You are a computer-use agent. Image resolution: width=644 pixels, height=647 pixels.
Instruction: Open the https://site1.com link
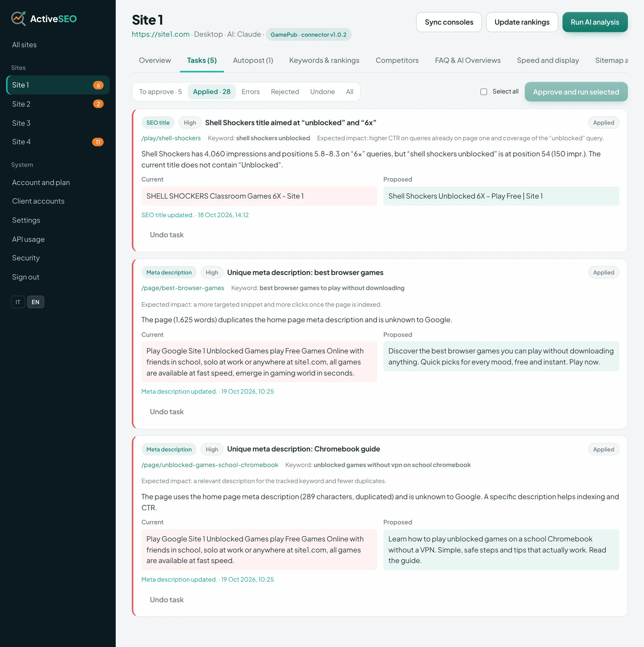[161, 34]
